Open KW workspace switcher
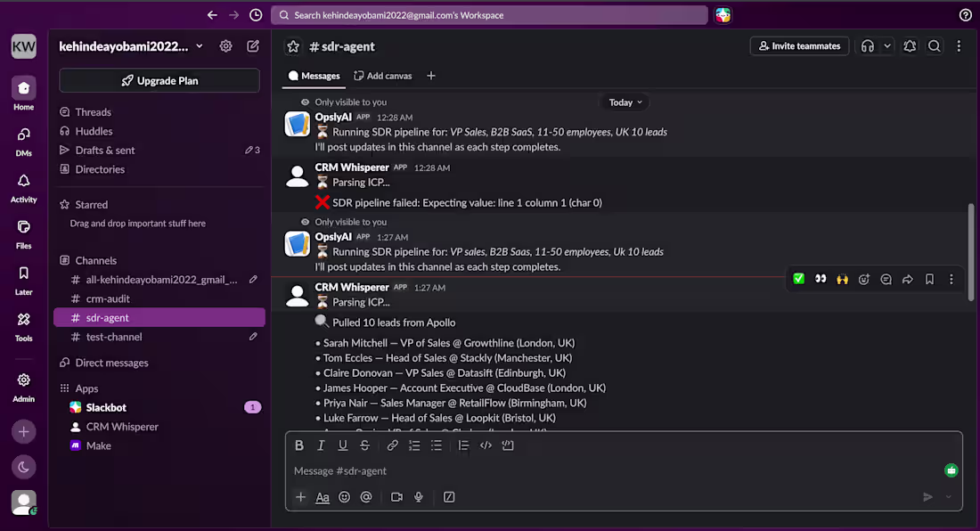The width and height of the screenshot is (980, 531). [x=24, y=46]
